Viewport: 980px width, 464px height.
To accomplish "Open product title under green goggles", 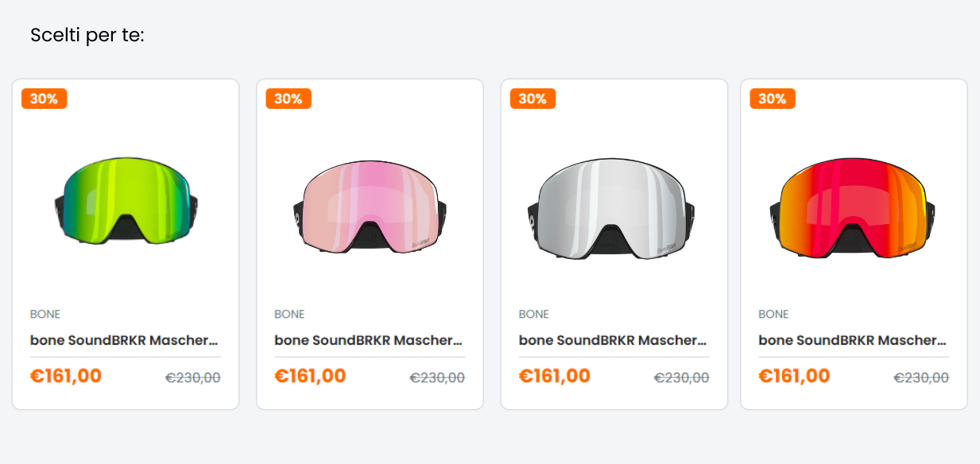I will tap(125, 340).
